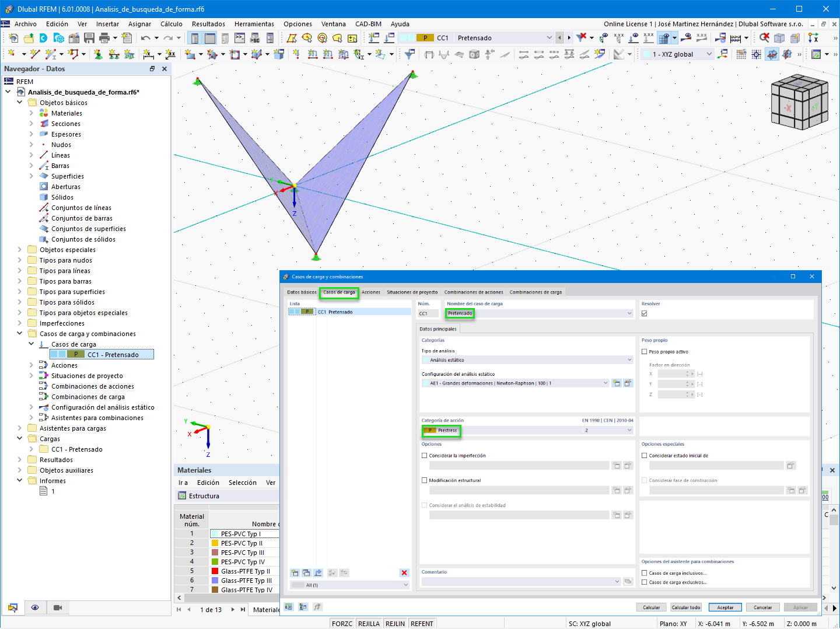Enable Modificación estructural checkbox
The image size is (840, 629).
pos(425,480)
